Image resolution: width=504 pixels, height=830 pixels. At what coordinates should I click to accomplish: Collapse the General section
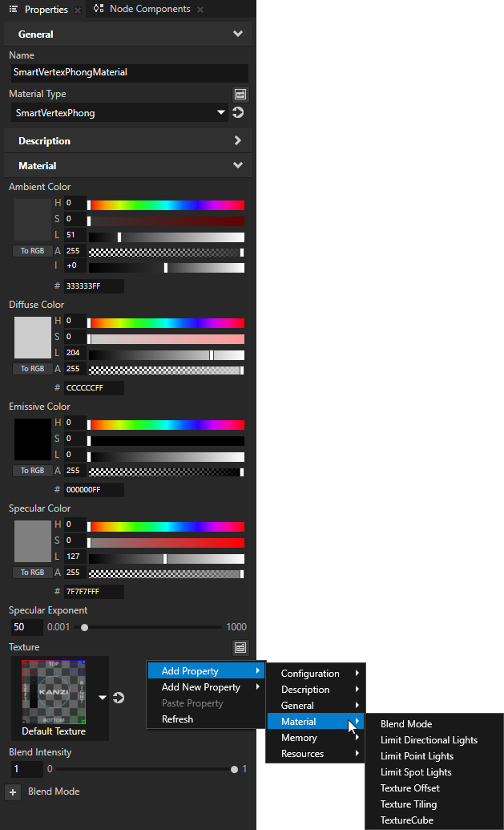click(237, 34)
